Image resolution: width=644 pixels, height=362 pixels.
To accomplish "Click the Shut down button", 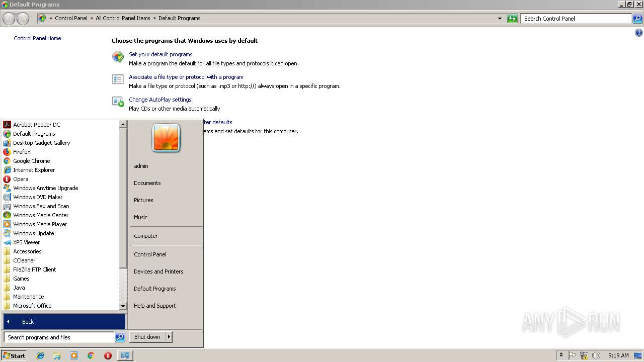I will (147, 337).
